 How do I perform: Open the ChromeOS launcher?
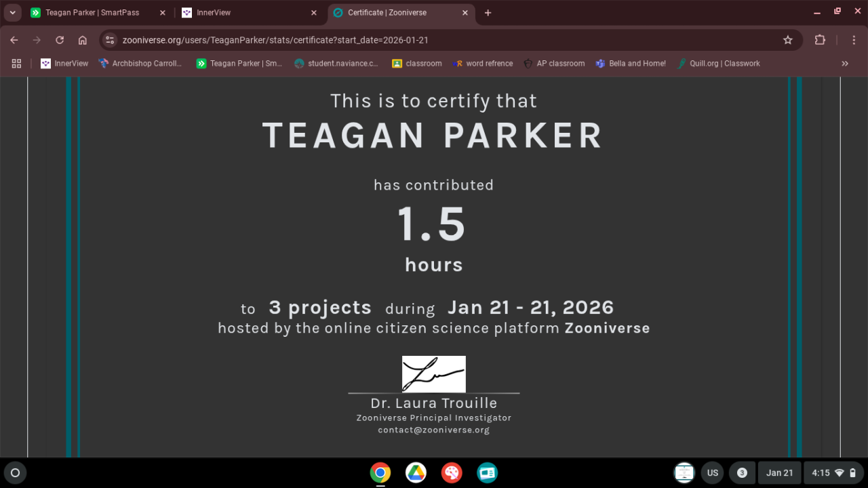[x=16, y=472]
